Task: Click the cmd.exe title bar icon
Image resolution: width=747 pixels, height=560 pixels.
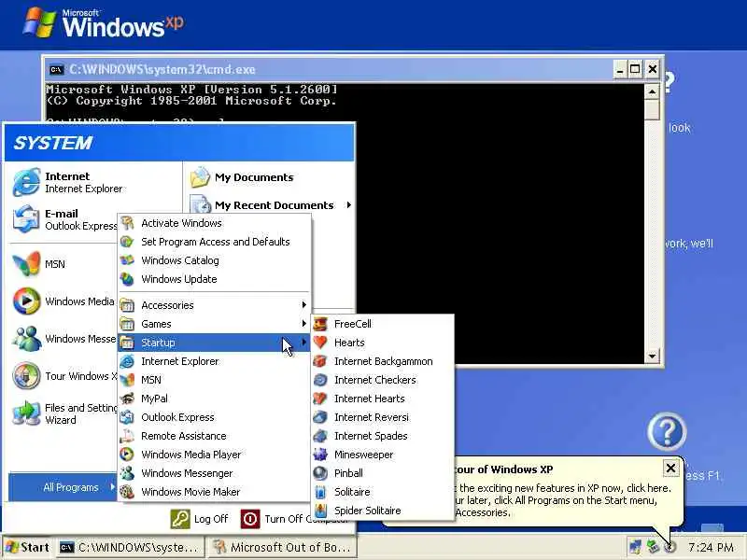Action: (56, 69)
